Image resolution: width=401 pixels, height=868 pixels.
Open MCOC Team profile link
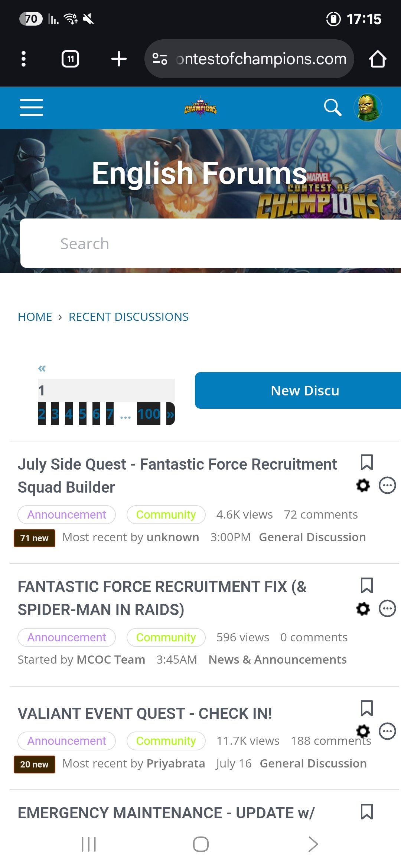click(x=111, y=660)
